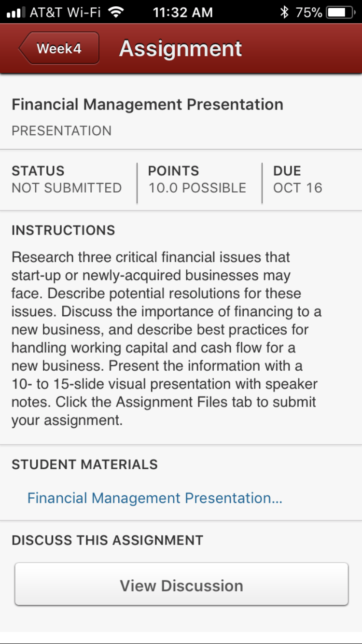Tap the Bluetooth icon in status bar
This screenshot has height=644, width=362.
point(285,12)
